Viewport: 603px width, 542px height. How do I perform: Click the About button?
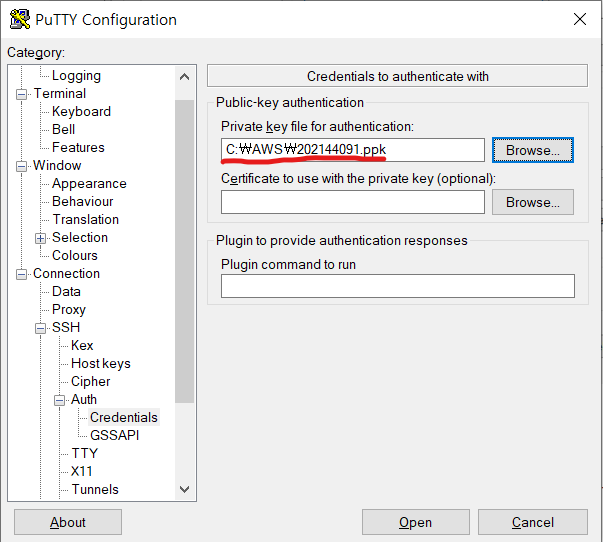click(x=68, y=522)
